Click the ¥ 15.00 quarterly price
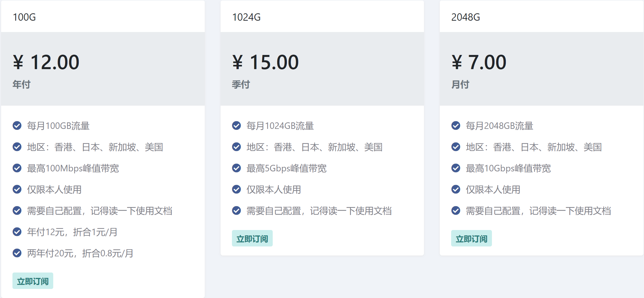 click(265, 62)
